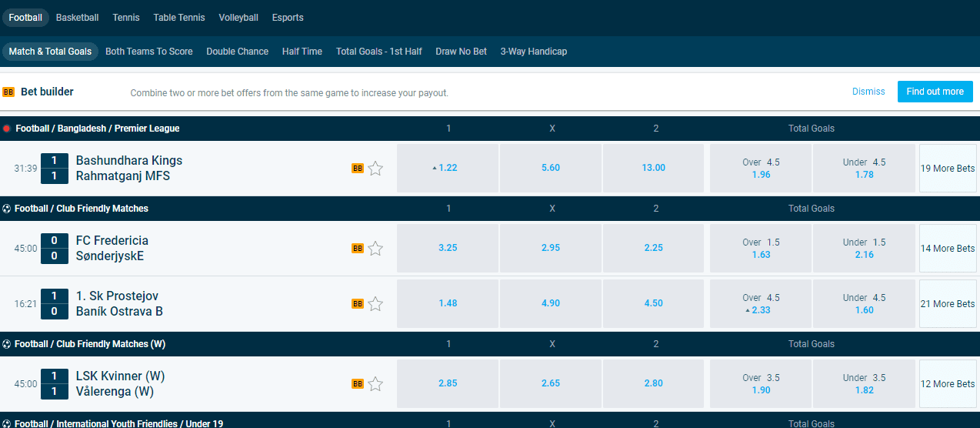The width and height of the screenshot is (980, 428).
Task: Select Double Chance market
Action: tap(237, 52)
